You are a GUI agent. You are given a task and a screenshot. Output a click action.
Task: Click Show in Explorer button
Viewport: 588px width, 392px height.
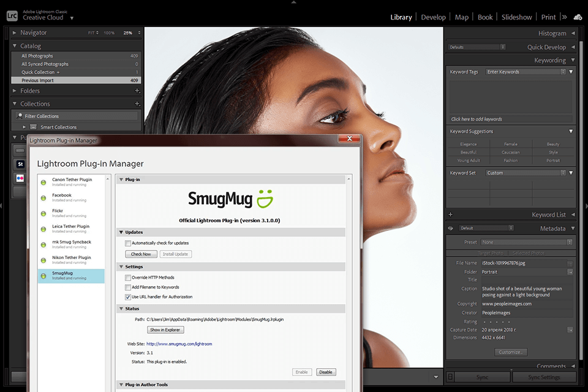click(x=165, y=330)
